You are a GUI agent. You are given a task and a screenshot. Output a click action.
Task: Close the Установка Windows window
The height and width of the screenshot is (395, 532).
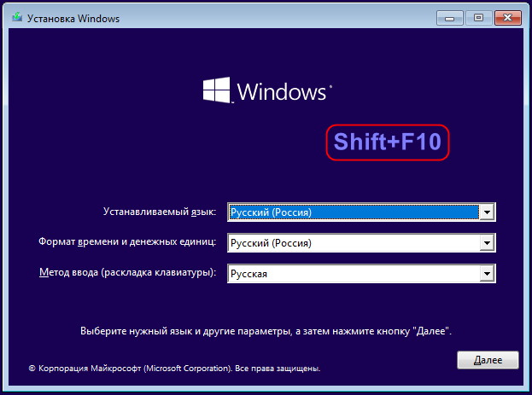coord(507,18)
